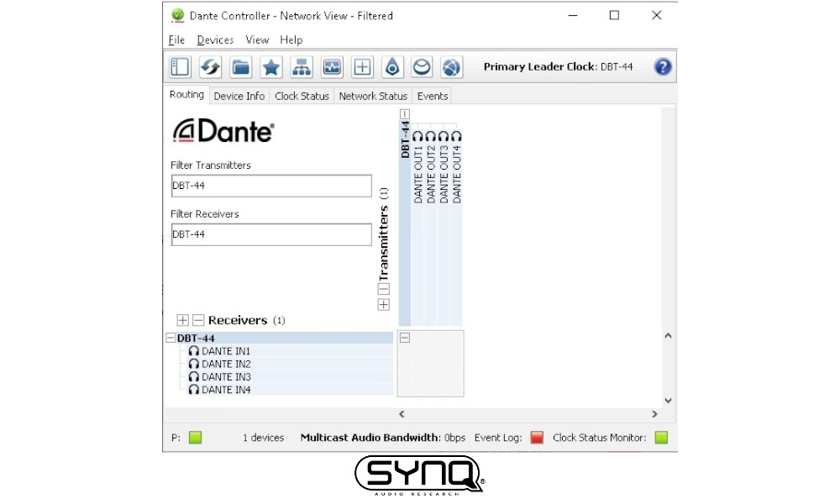Image resolution: width=840 pixels, height=504 pixels.
Task: Maximize the Dante Controller window
Action: pos(615,15)
